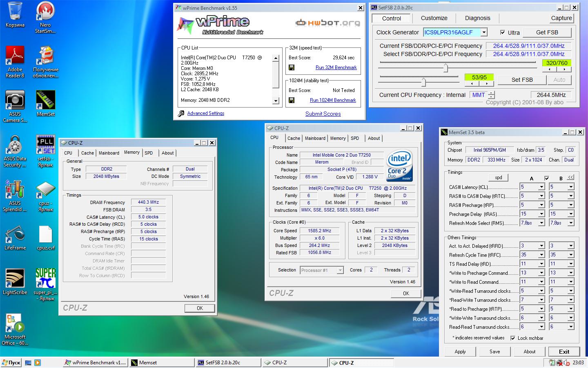Viewport: 588px width, 368px height.
Task: Open the Cache tab in the CPU-Z processor window
Action: point(294,138)
